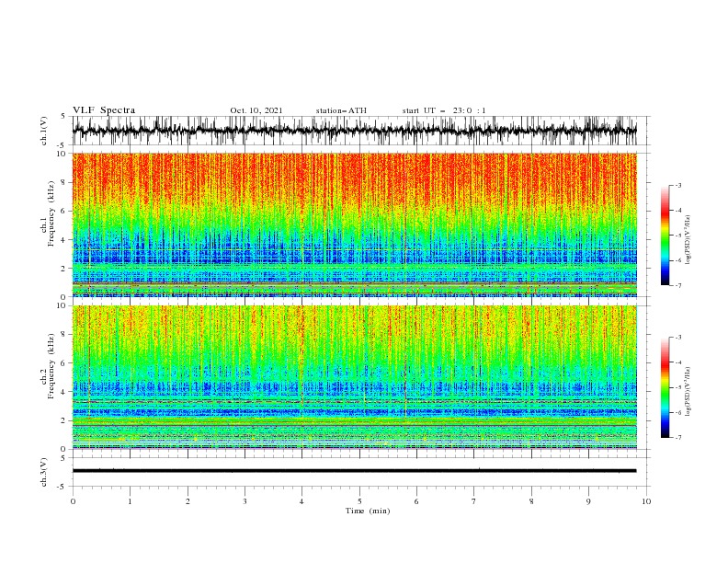
Task: Click the ch.2 colorbar "log(PSD)(V²/Hz)" label
Action: [688, 392]
